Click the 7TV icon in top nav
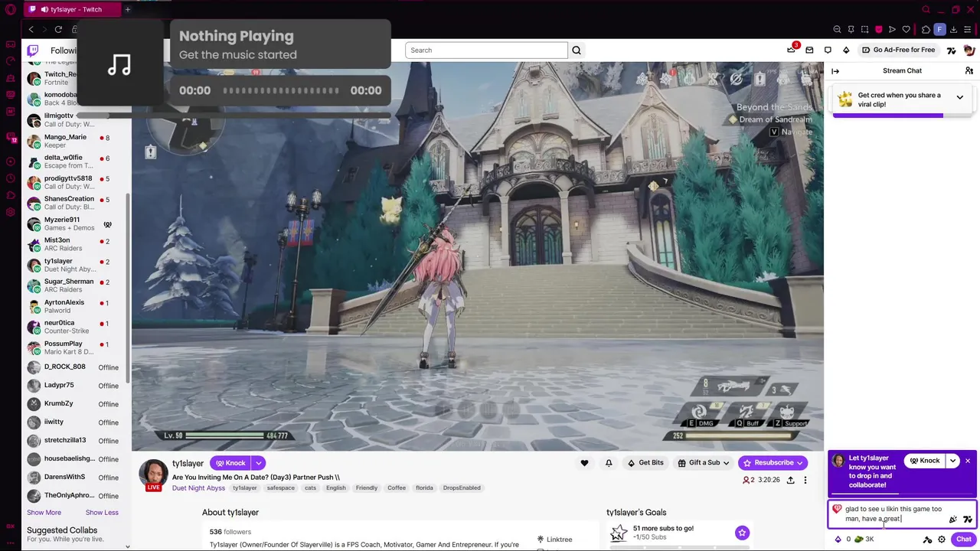 coord(951,51)
